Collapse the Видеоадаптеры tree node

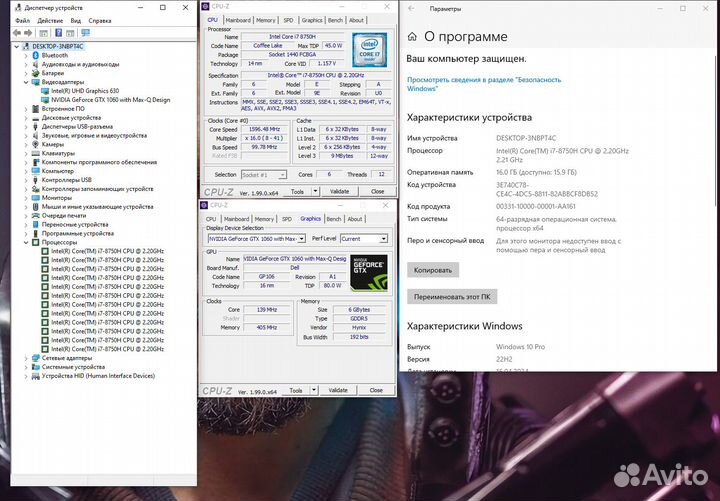[x=27, y=82]
